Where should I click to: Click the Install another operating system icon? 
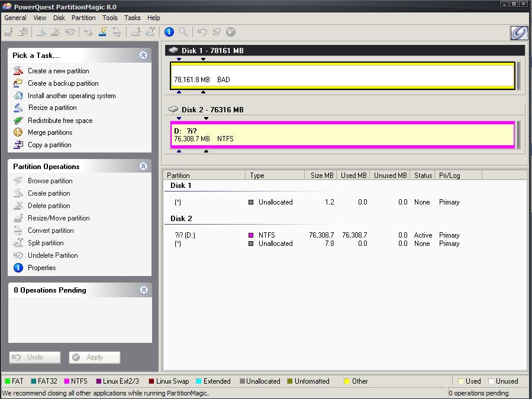click(18, 96)
